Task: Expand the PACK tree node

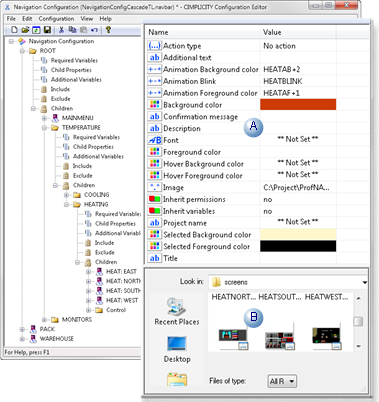Action: (x=22, y=329)
